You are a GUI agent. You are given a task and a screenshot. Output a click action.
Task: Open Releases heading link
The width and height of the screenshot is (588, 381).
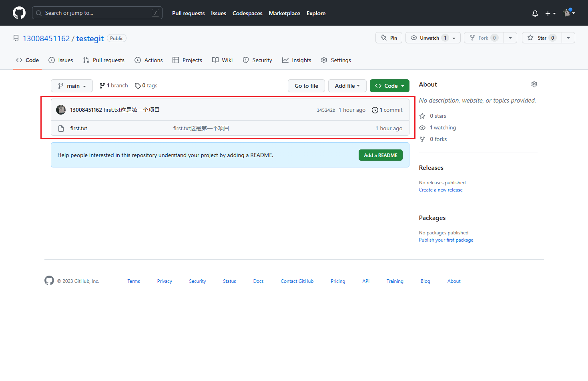431,167
